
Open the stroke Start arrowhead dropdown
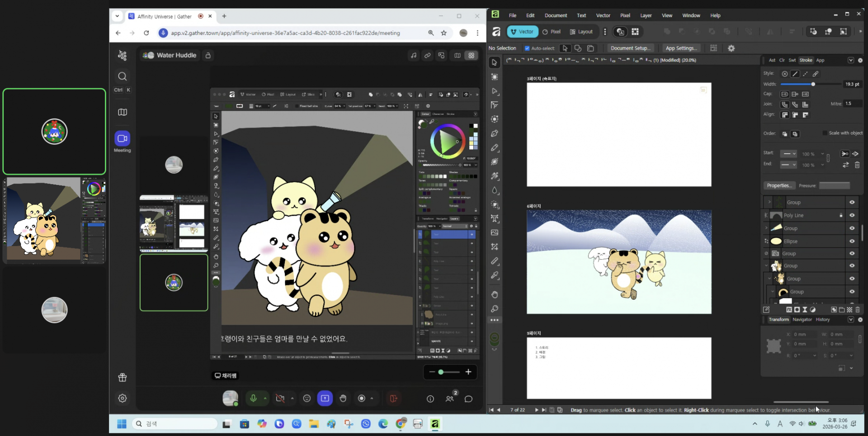point(788,154)
